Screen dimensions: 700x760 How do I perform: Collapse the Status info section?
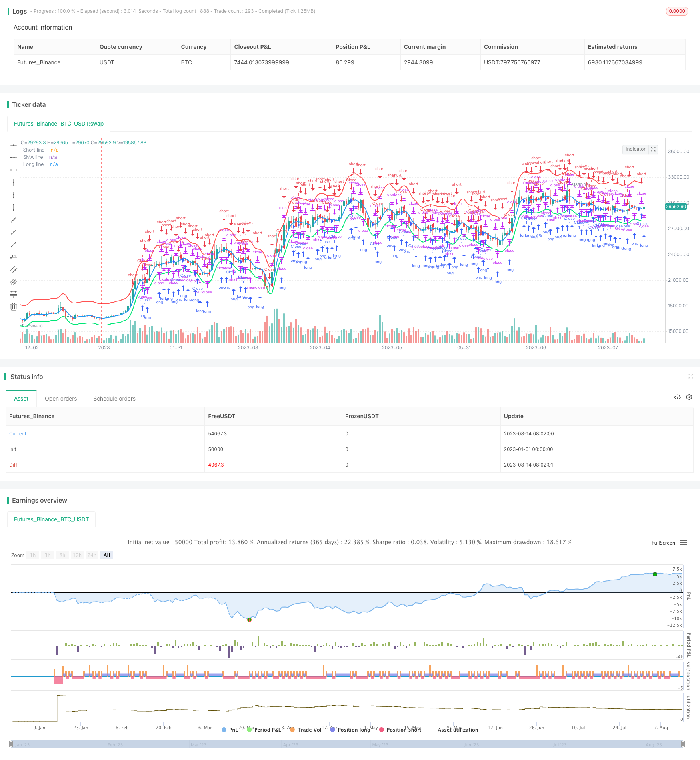690,376
